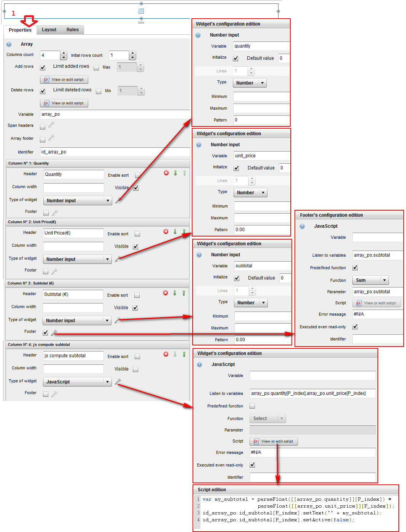Switch to the Layout tab
Image resolution: width=406 pixels, height=532 pixels.
point(49,30)
